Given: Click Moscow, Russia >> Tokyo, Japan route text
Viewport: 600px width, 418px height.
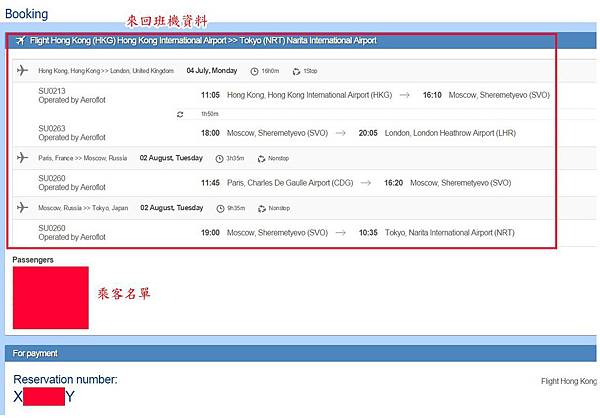Looking at the screenshot, I should click(x=83, y=208).
